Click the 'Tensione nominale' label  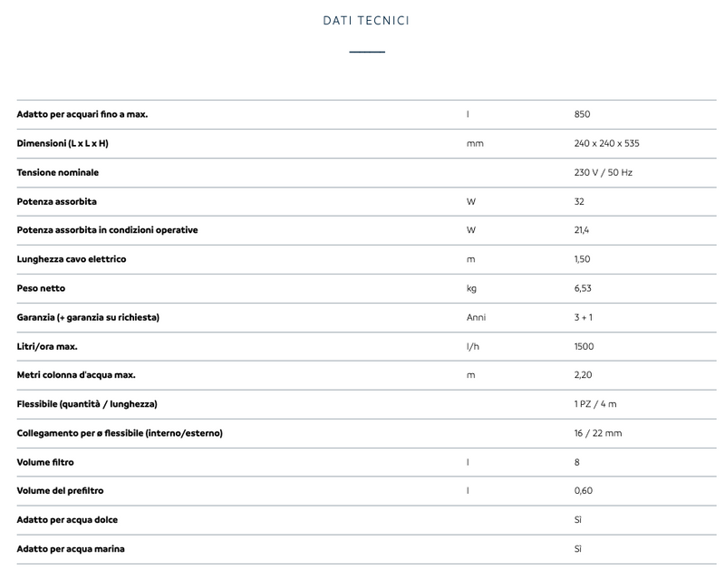[58, 172]
